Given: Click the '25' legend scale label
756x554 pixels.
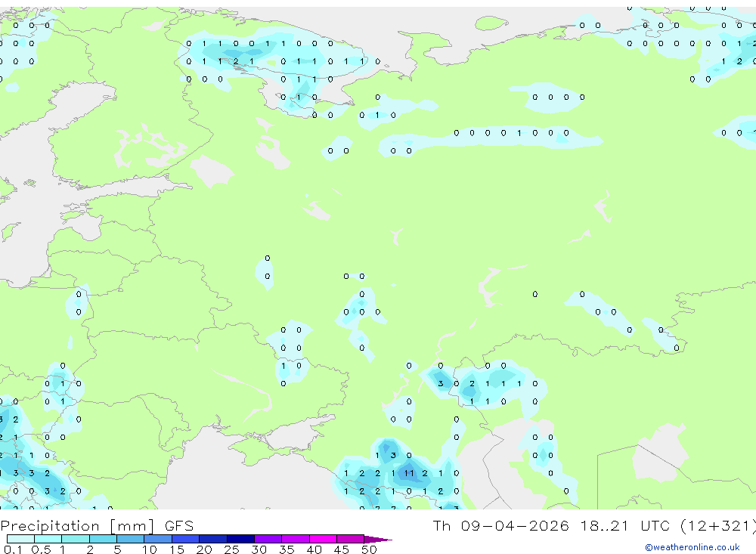Looking at the screenshot, I should [232, 549].
